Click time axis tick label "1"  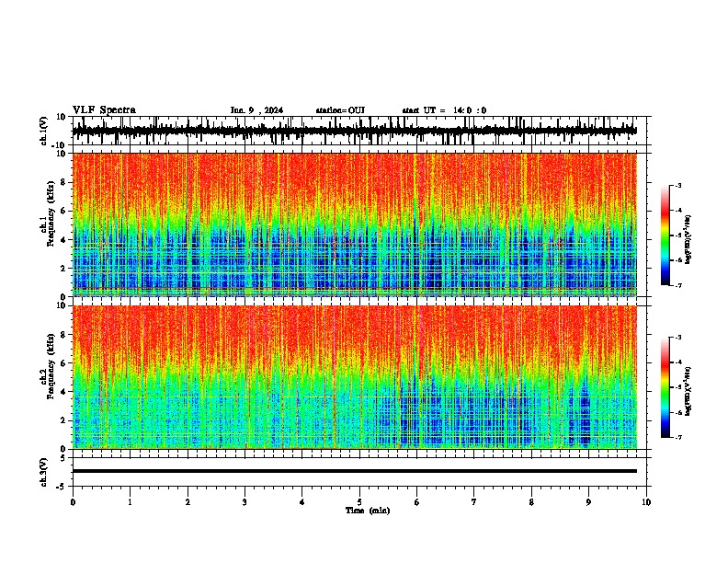point(130,502)
